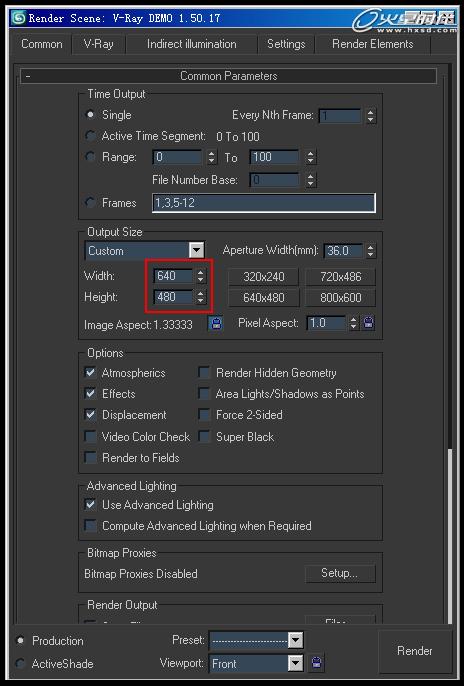This screenshot has height=686, width=464.
Task: Click the Range start value field
Action: coord(178,157)
